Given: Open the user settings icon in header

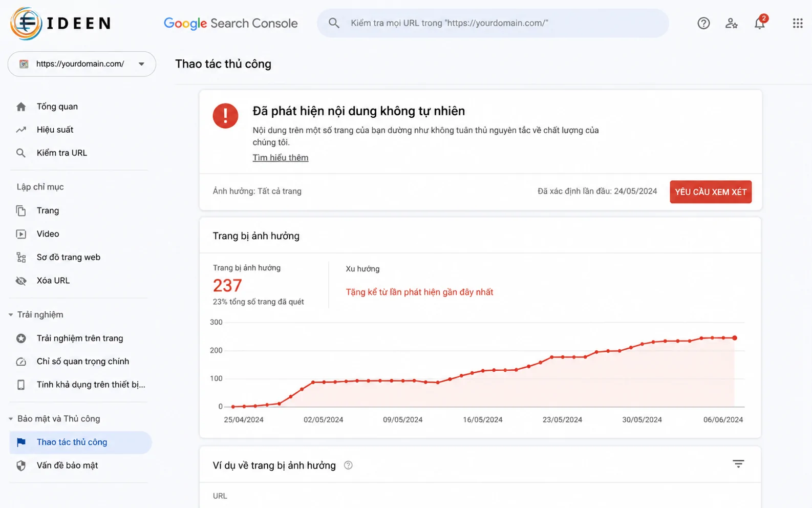Looking at the screenshot, I should (x=731, y=23).
